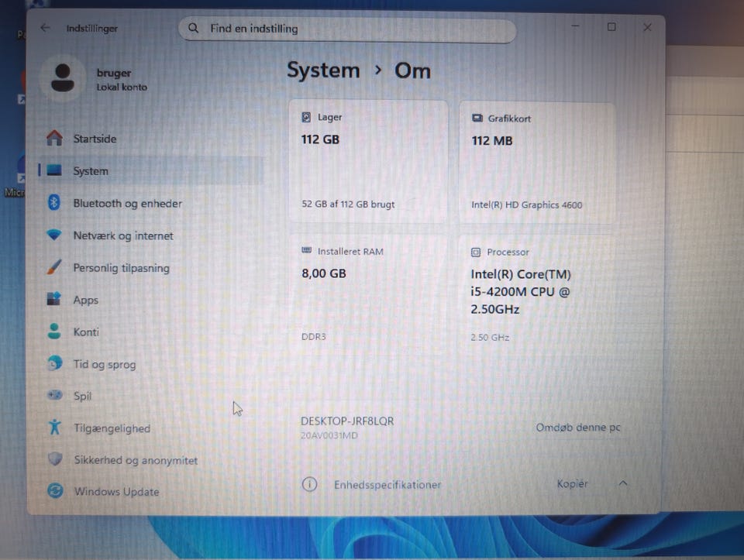744x560 pixels.
Task: Click the Installeret RAM icon
Action: click(x=307, y=250)
